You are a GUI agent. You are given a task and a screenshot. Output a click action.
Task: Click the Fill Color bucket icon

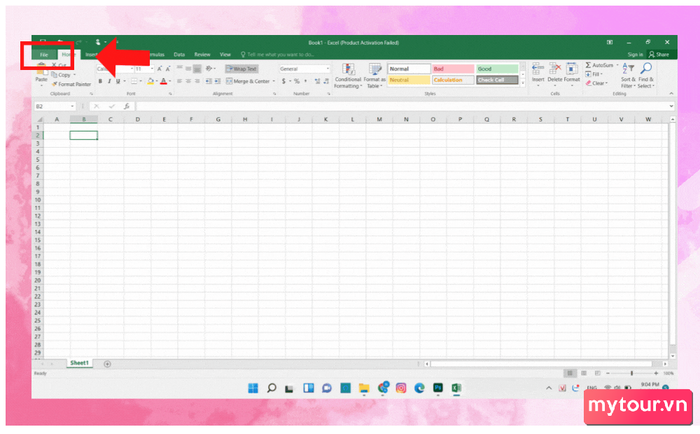click(x=150, y=81)
